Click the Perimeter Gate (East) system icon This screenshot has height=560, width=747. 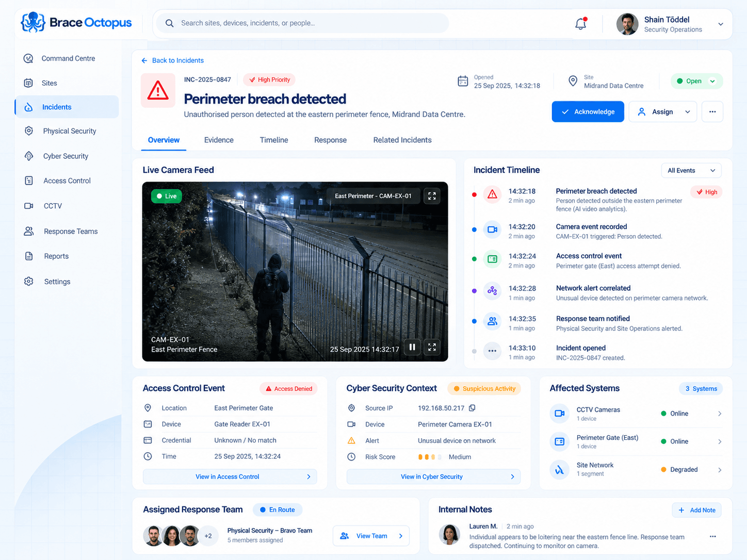coord(559,441)
